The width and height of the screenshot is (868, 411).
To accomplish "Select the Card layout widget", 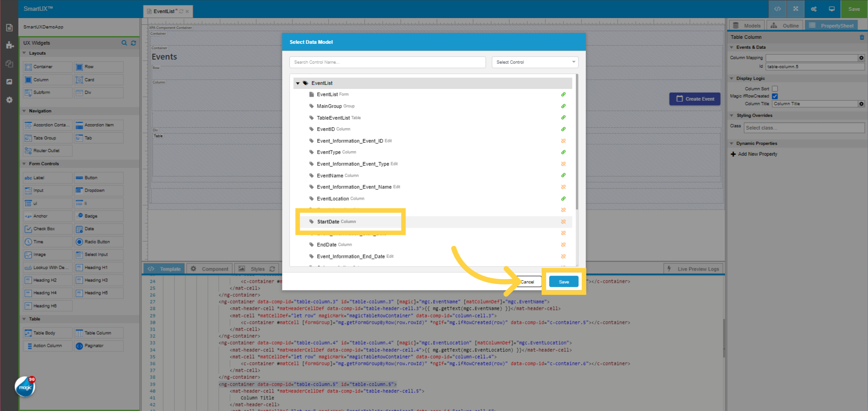I will point(99,80).
